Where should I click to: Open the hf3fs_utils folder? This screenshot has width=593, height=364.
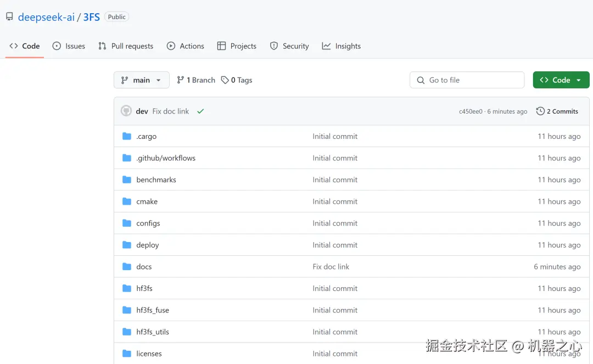coord(153,332)
